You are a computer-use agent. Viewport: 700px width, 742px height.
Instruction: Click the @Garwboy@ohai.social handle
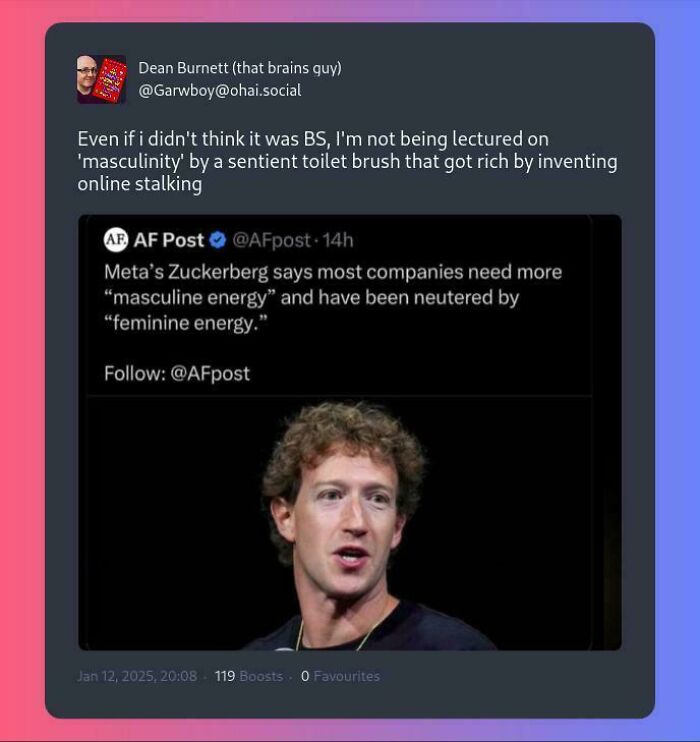click(x=220, y=90)
